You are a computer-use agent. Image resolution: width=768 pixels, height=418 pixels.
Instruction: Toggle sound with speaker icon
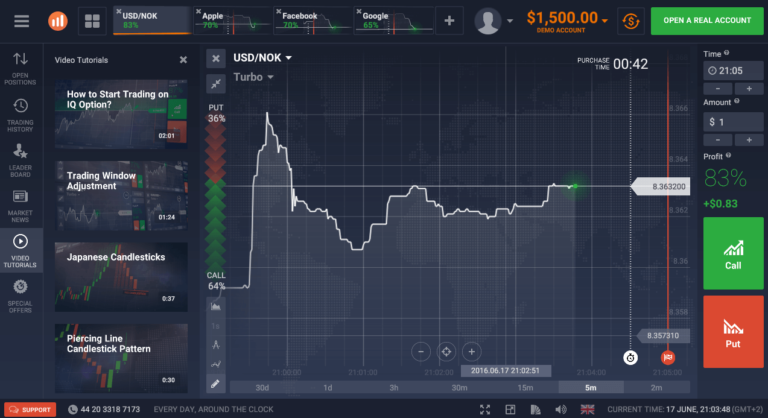561,409
